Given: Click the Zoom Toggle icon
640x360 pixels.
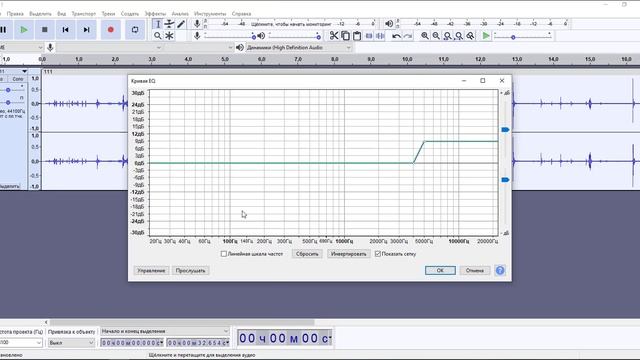Looking at the screenshot, I should coord(470,36).
